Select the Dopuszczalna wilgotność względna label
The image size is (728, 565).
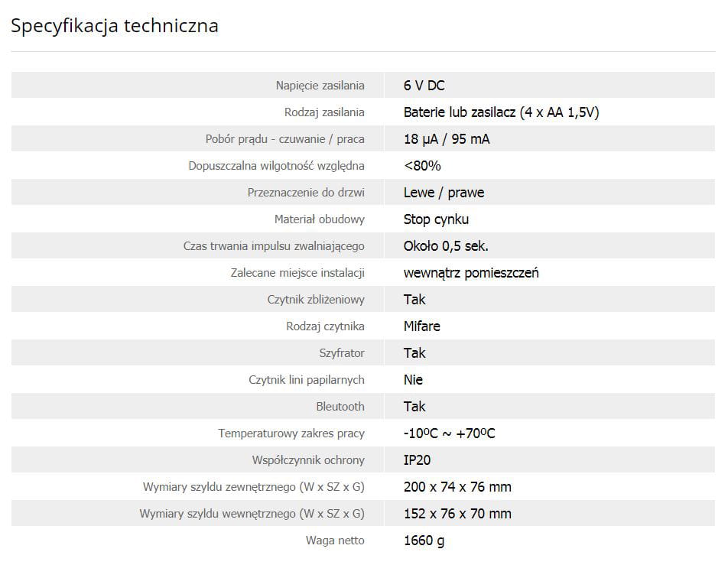point(276,166)
